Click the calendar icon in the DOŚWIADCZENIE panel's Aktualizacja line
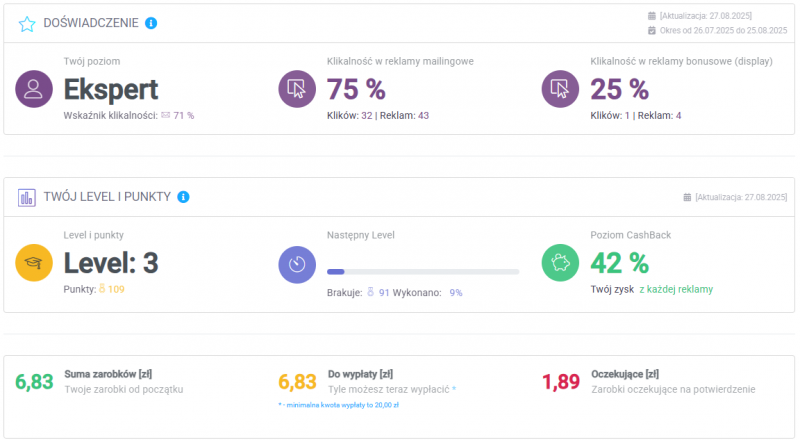Image resolution: width=800 pixels, height=440 pixels. click(x=652, y=16)
